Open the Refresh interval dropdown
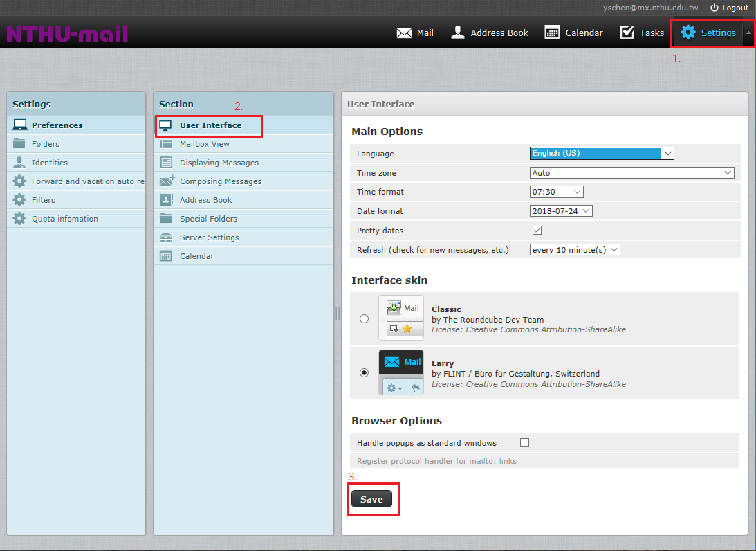Screen dimensions: 756x551 [x=575, y=250]
